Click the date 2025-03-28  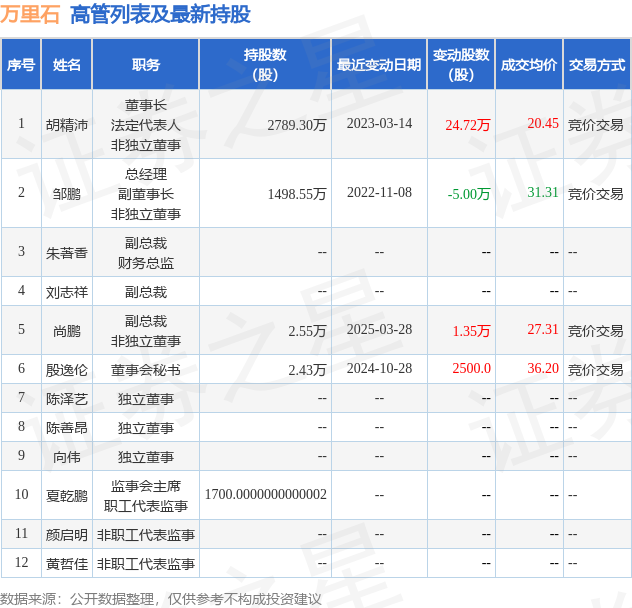[379, 329]
